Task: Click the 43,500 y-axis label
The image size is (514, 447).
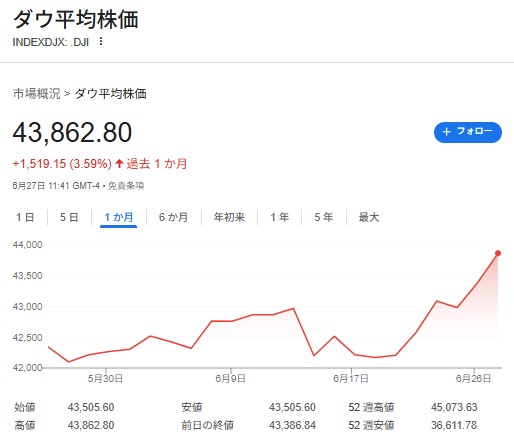Action: pyautogui.click(x=28, y=276)
